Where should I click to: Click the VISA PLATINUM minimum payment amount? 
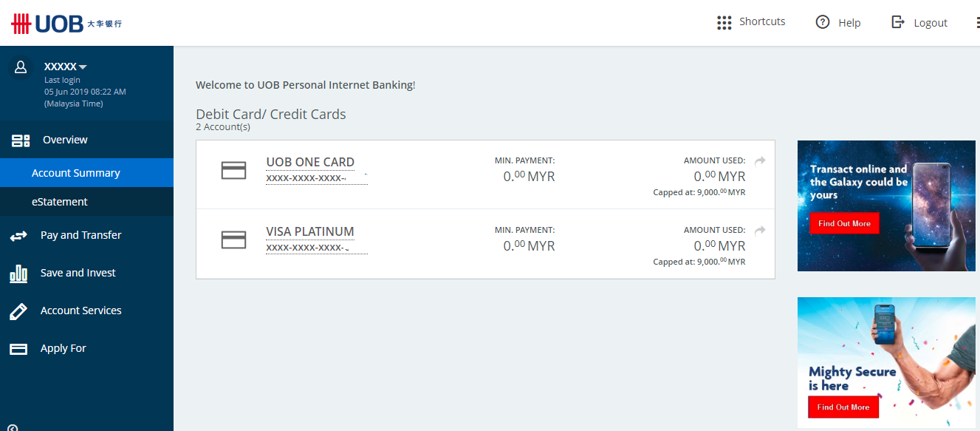pos(529,246)
